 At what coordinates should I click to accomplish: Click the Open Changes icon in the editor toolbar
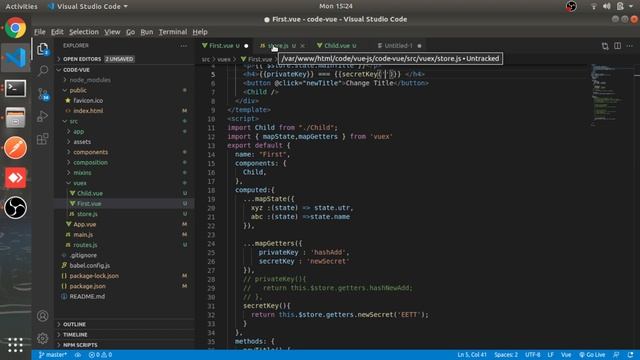[605, 46]
